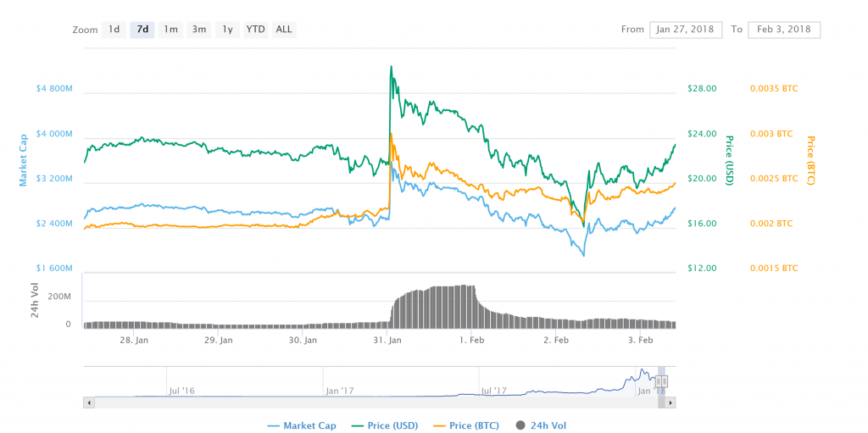The height and width of the screenshot is (433, 868).
Task: Show ALL historical data
Action: click(x=284, y=30)
